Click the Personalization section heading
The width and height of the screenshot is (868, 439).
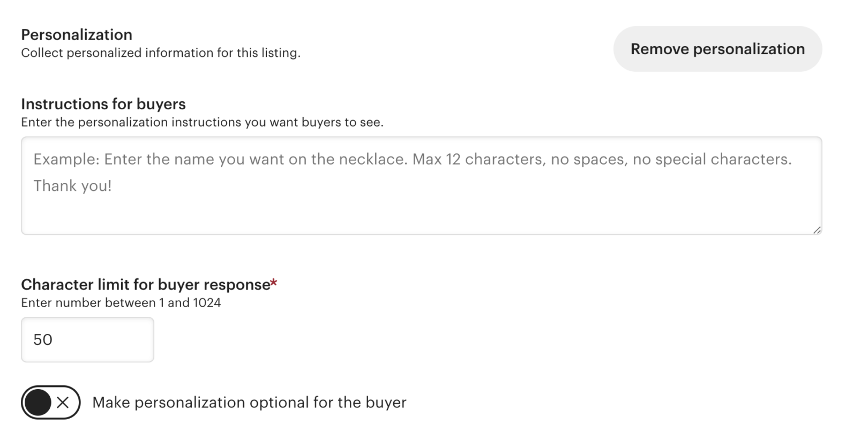[77, 35]
